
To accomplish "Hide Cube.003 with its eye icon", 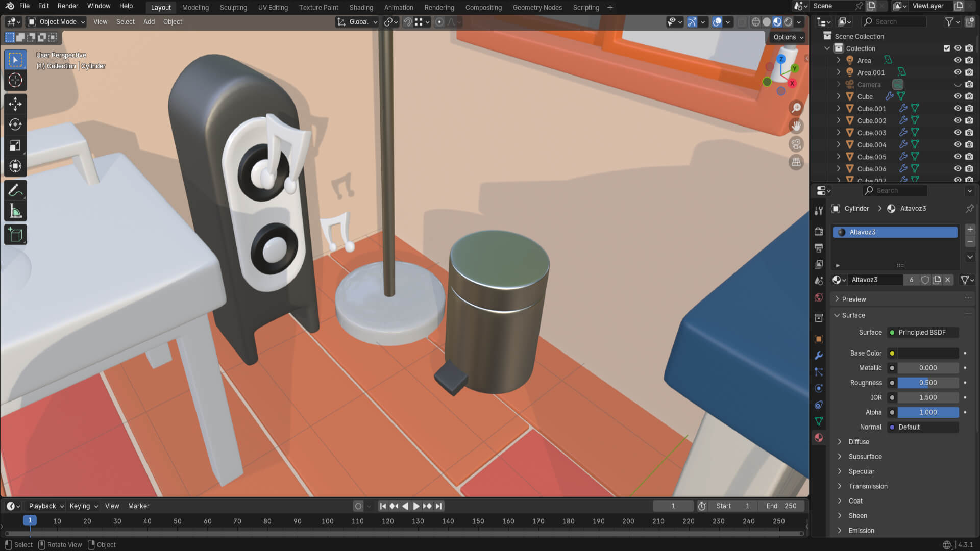I will tap(958, 133).
